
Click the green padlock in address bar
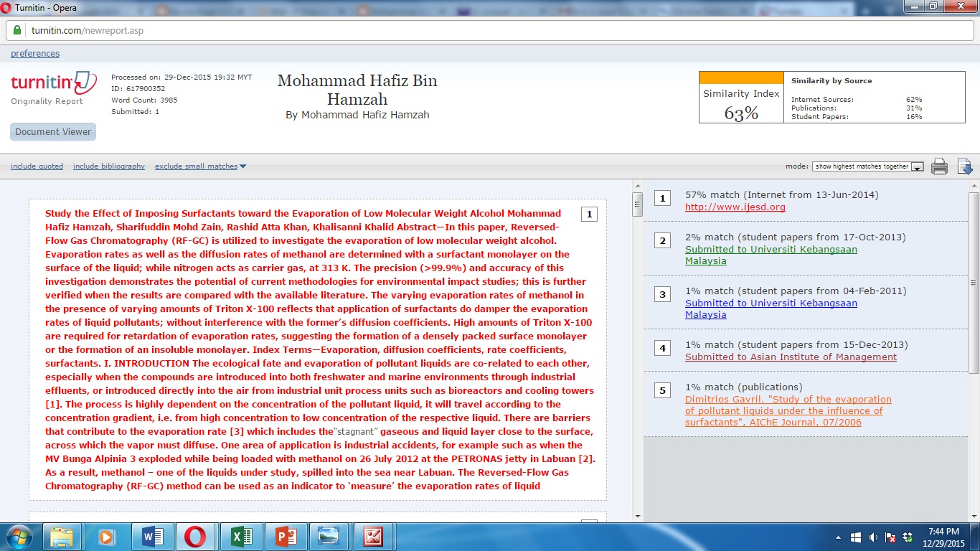(x=17, y=31)
